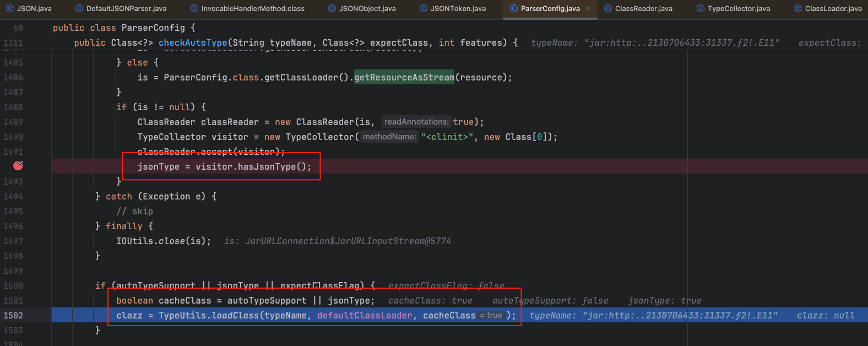
Task: Switch to the DefaultJSONParser.java tab
Action: click(x=121, y=8)
